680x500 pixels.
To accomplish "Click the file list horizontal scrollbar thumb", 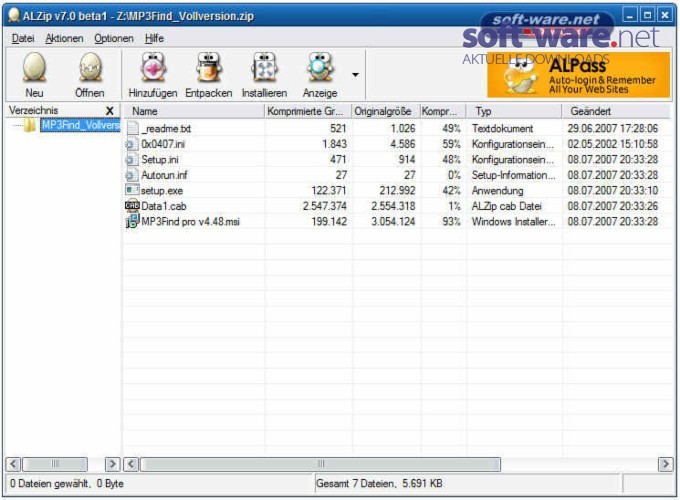I will coord(320,464).
